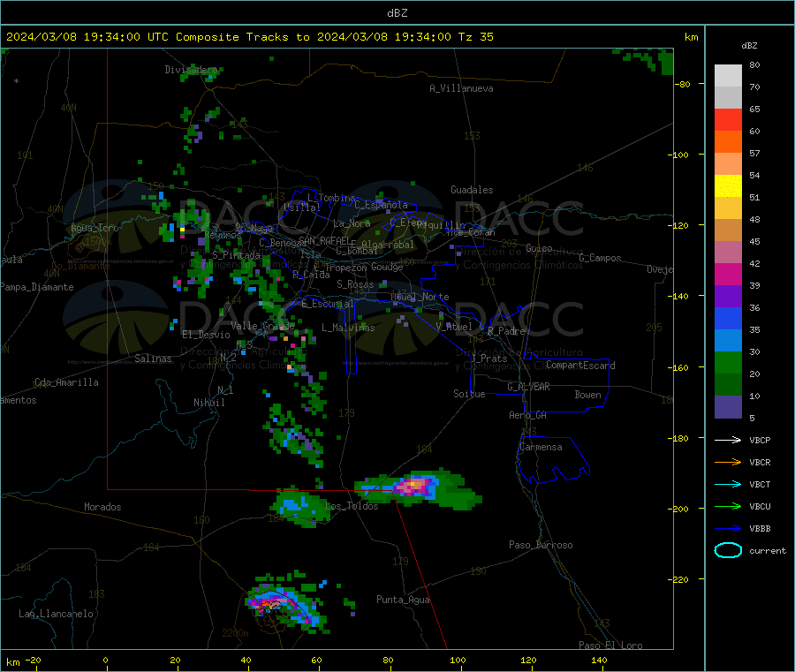The width and height of the screenshot is (795, 672).
Task: Click the Paso_Barroso map label
Action: [x=541, y=545]
